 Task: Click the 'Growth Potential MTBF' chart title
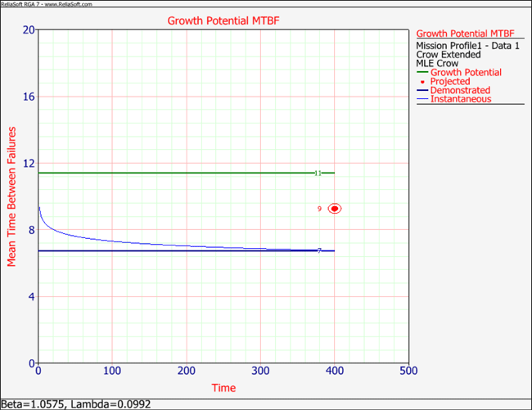(x=223, y=20)
